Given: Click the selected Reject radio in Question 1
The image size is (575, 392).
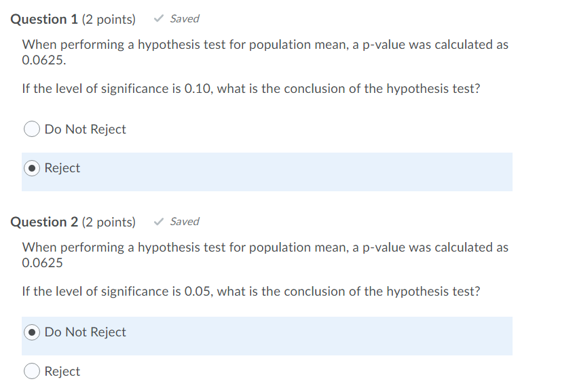Looking at the screenshot, I should tap(32, 168).
